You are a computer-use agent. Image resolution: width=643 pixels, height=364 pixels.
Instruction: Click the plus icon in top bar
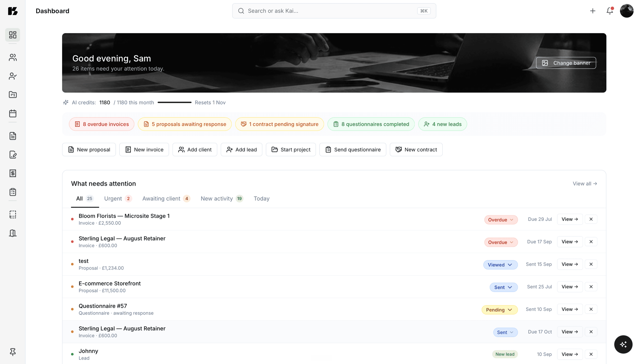click(x=593, y=11)
